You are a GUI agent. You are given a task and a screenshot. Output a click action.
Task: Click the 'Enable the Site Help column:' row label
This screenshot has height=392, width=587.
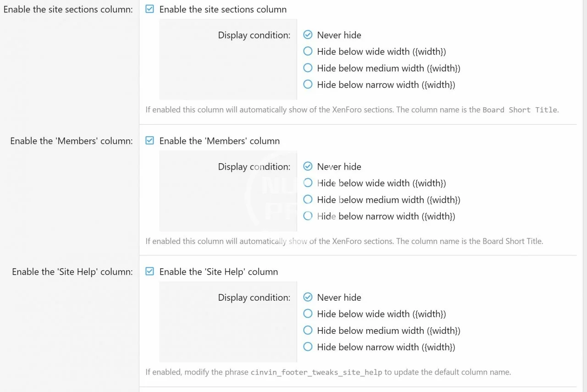(x=72, y=271)
